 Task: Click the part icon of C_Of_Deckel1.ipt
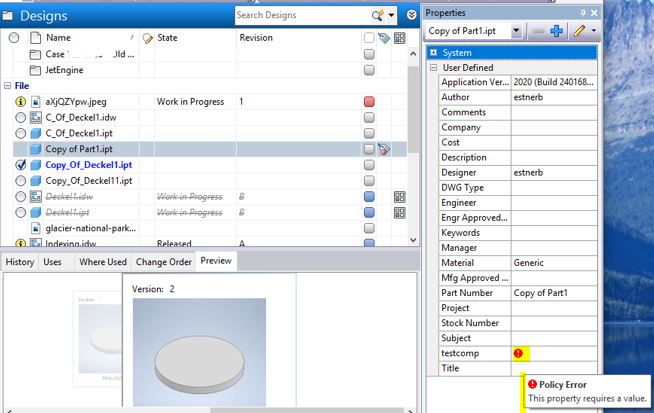point(36,133)
